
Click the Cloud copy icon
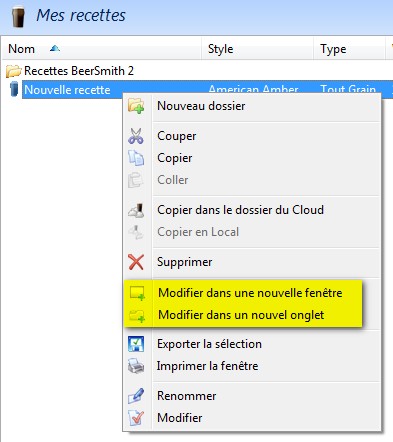[136, 210]
